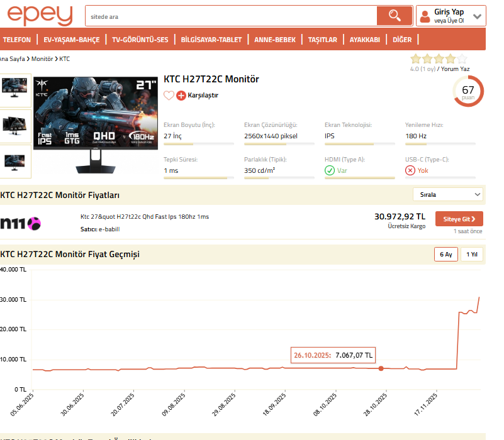Click the main KTC monitor image
Screen dimensions: 504x440
coord(96,125)
